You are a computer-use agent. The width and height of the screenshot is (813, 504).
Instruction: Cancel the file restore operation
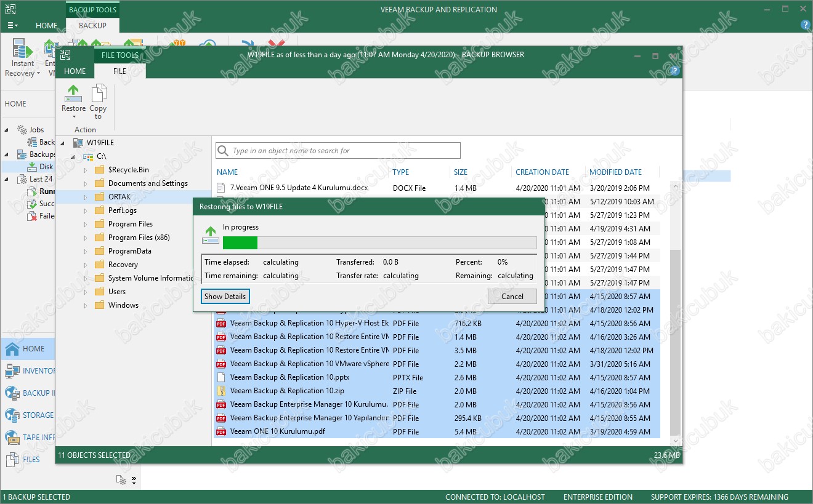coord(512,297)
